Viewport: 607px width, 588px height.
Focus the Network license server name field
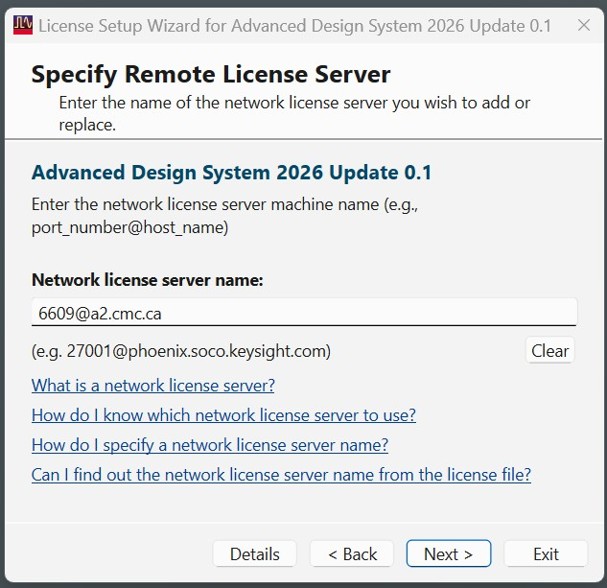click(304, 312)
